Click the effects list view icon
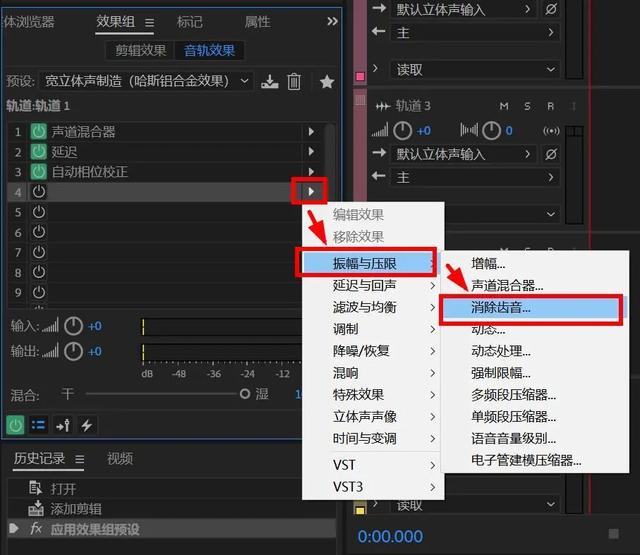The height and width of the screenshot is (555, 640). click(38, 426)
